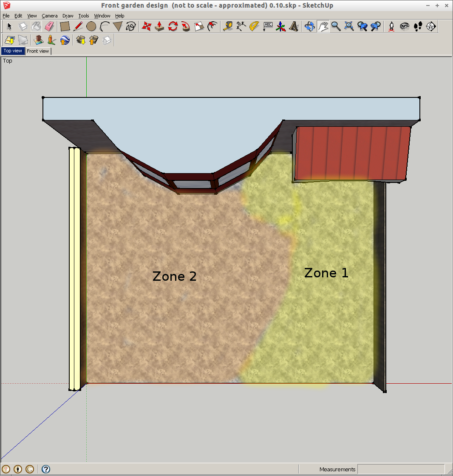The width and height of the screenshot is (453, 476).
Task: Toggle the Pan tool
Action: (x=323, y=26)
